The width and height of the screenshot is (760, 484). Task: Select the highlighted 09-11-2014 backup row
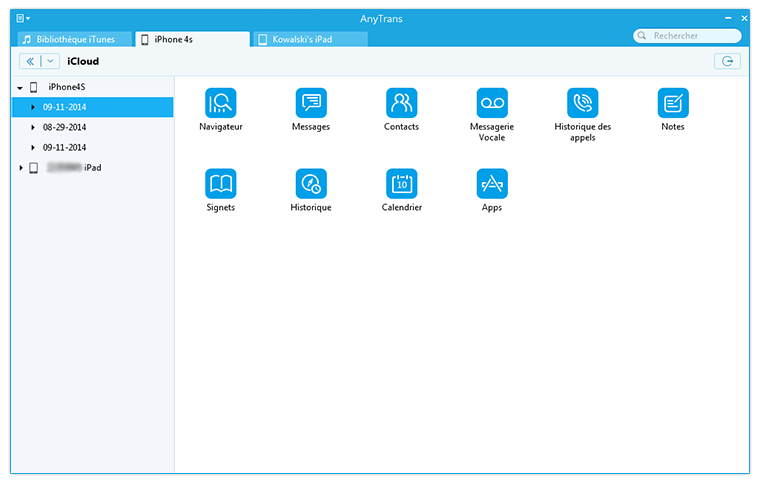click(93, 107)
